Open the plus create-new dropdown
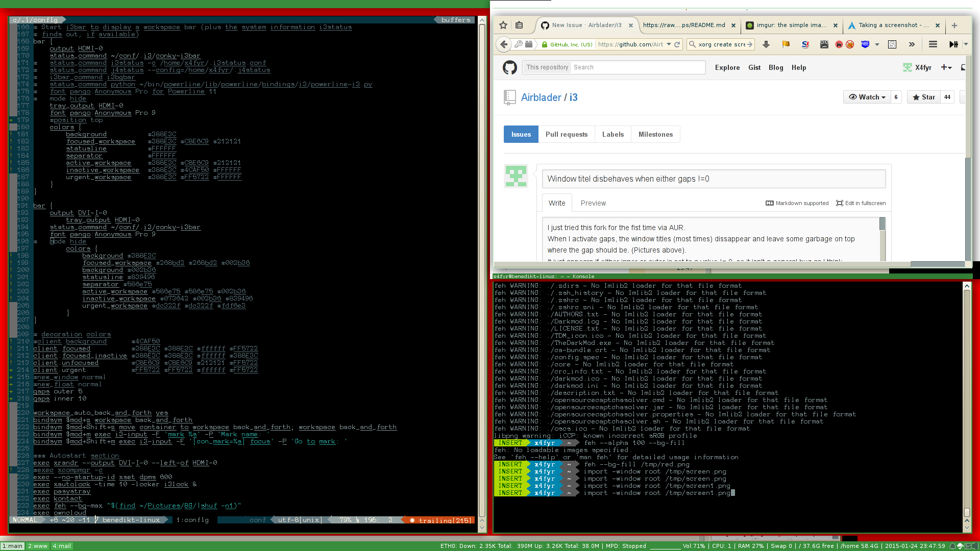Screen dimensions: 980x551 [x=946, y=67]
